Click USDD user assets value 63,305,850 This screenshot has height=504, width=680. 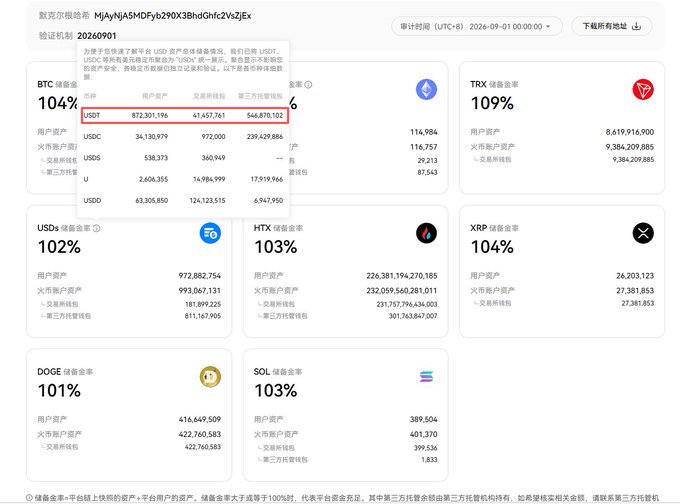click(x=151, y=200)
